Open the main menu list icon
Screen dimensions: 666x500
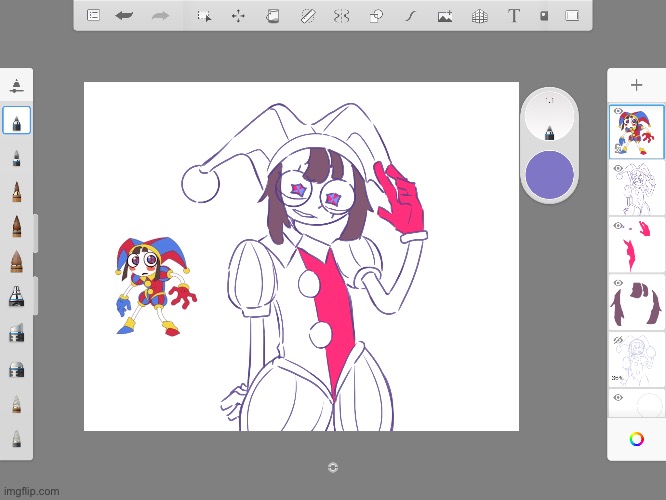click(x=93, y=16)
